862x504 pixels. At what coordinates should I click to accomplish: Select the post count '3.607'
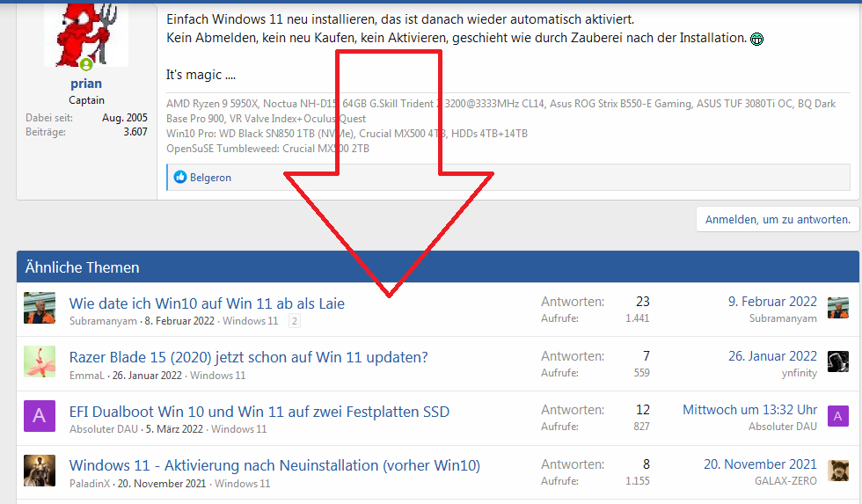[x=135, y=132]
